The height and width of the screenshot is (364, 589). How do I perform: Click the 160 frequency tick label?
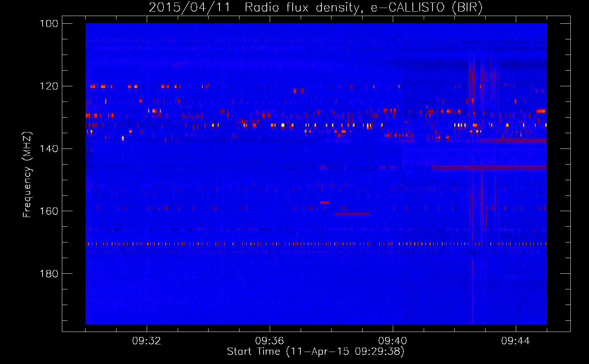(x=49, y=211)
